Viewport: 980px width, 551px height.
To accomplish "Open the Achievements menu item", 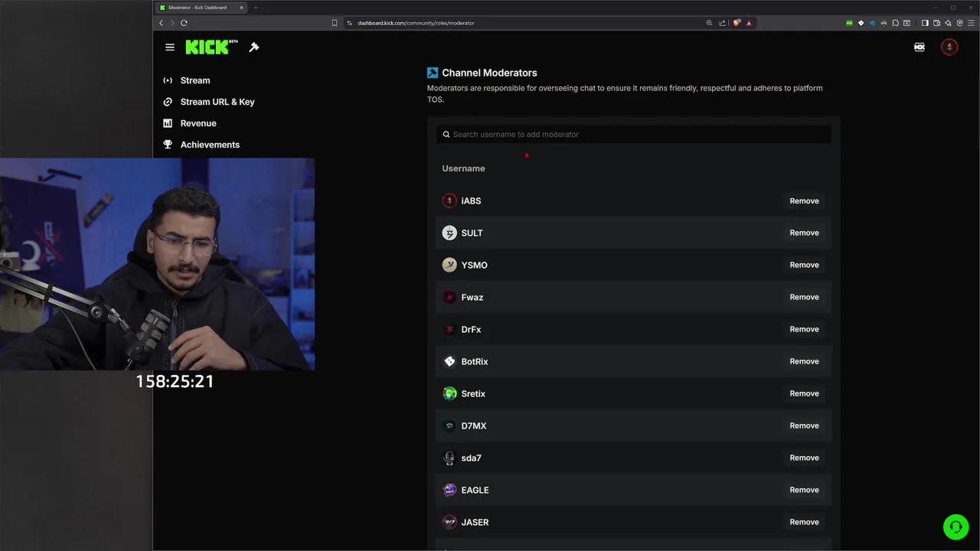I will 210,145.
